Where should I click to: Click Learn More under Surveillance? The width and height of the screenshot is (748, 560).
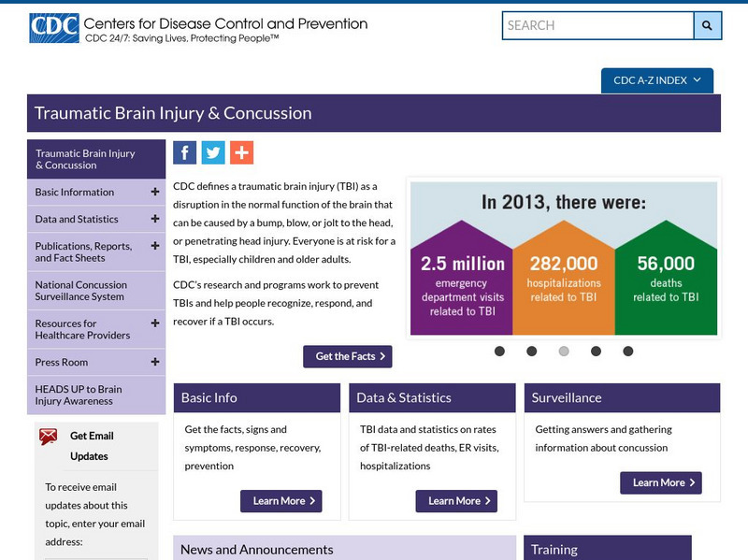660,482
